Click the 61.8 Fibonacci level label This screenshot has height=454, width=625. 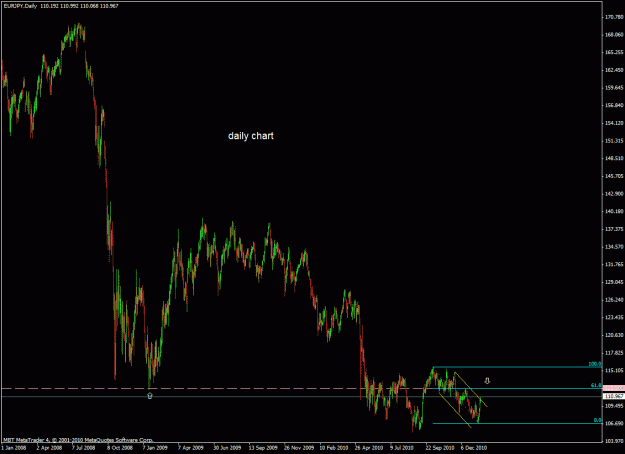pyautogui.click(x=596, y=385)
